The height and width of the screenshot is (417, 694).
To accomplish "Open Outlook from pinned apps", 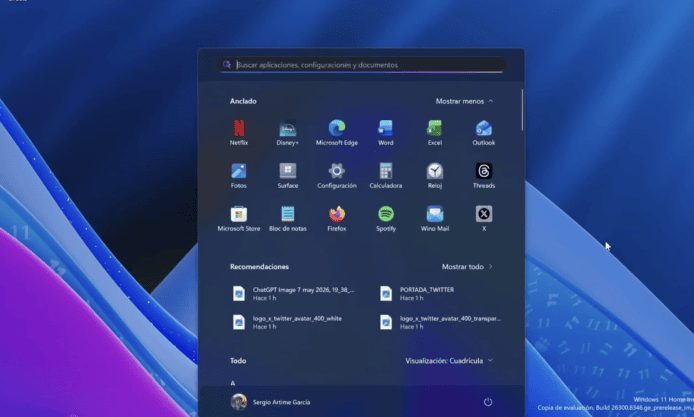I will (484, 132).
